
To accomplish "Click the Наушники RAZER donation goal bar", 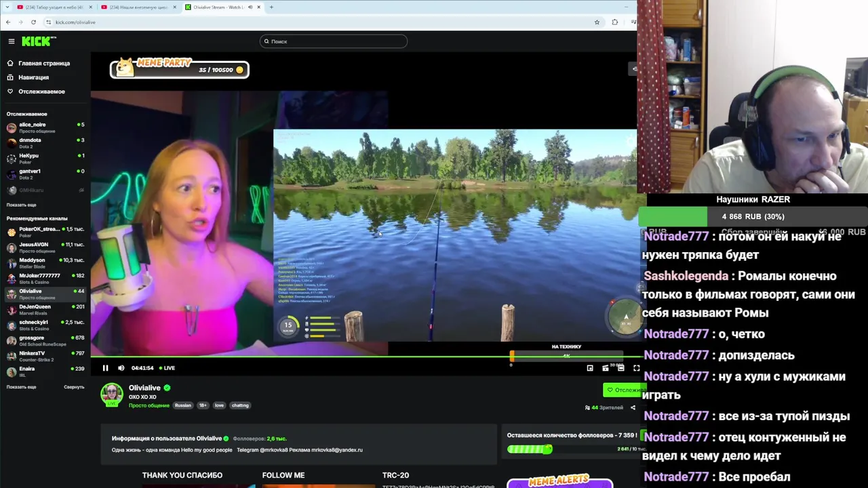I will 753,216.
